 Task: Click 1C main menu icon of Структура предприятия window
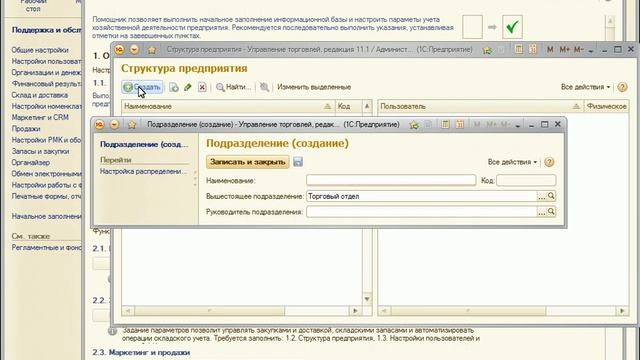point(119,50)
